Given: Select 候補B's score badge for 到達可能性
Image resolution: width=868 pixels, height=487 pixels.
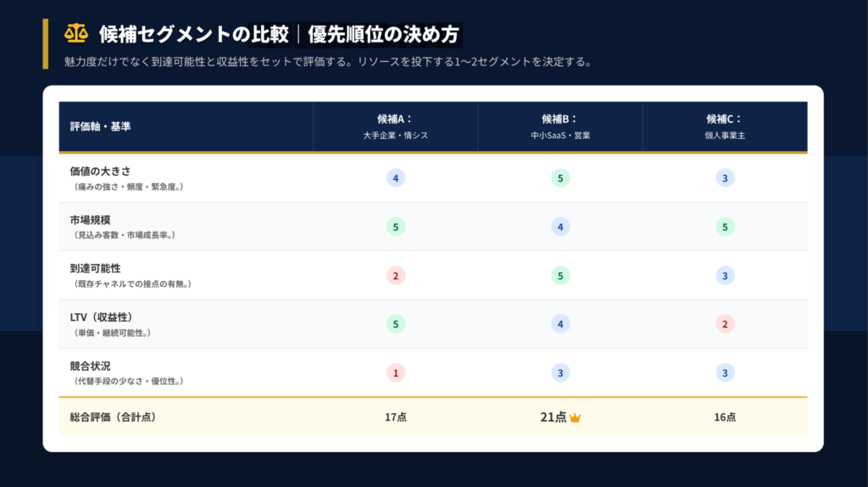Looking at the screenshot, I should tap(559, 276).
